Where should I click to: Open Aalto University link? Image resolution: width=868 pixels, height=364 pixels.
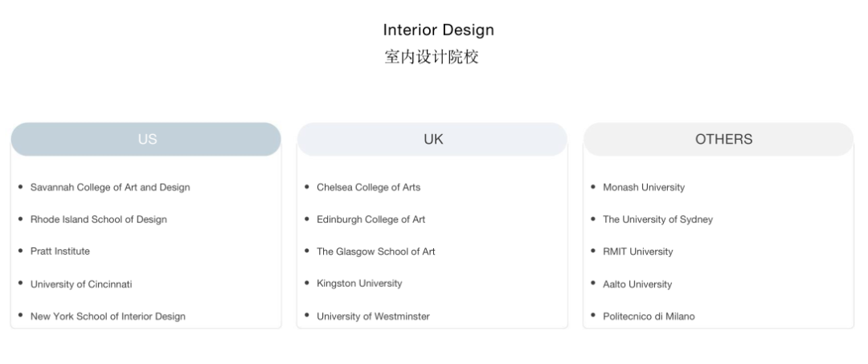tap(637, 284)
